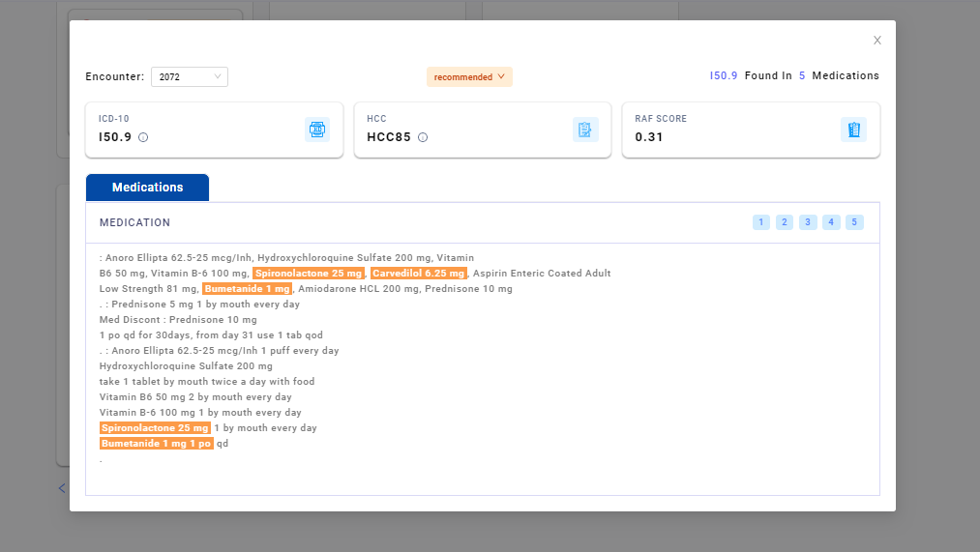Jump to medication match 4
The width and height of the screenshot is (980, 552).
click(831, 222)
